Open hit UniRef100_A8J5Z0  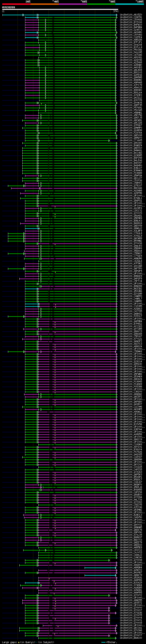tap(131, 15)
